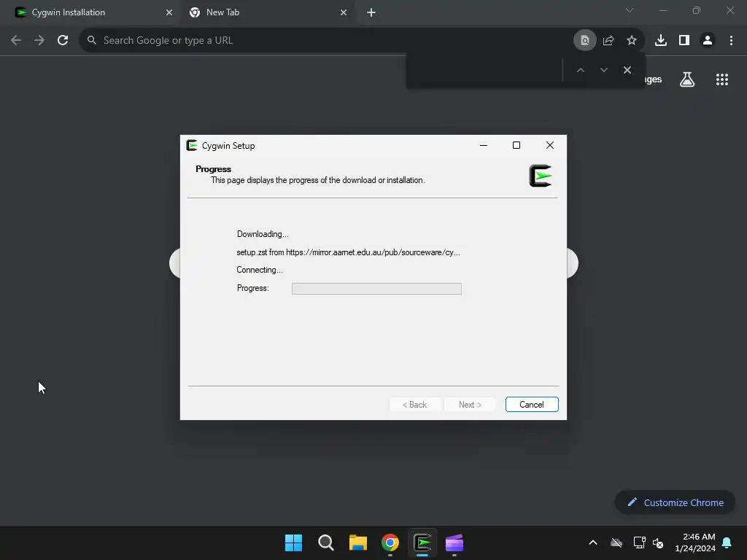This screenshot has width=747, height=560.
Task: Open network status tray icon
Action: pos(639,542)
